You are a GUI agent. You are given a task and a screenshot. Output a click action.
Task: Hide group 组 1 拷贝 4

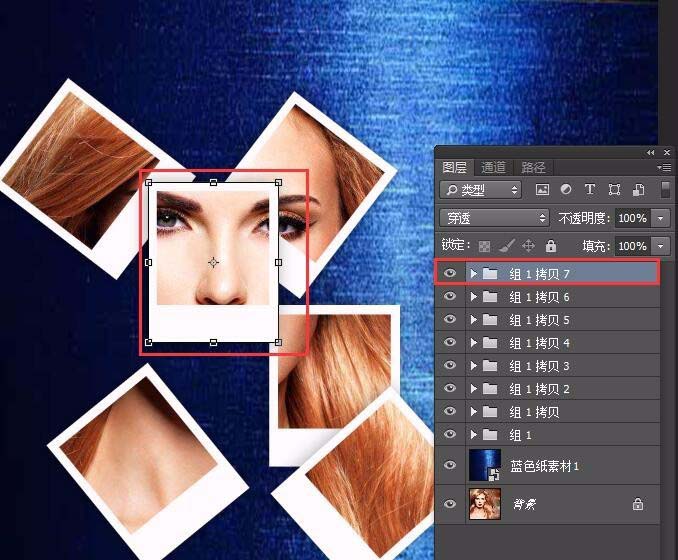(x=450, y=342)
